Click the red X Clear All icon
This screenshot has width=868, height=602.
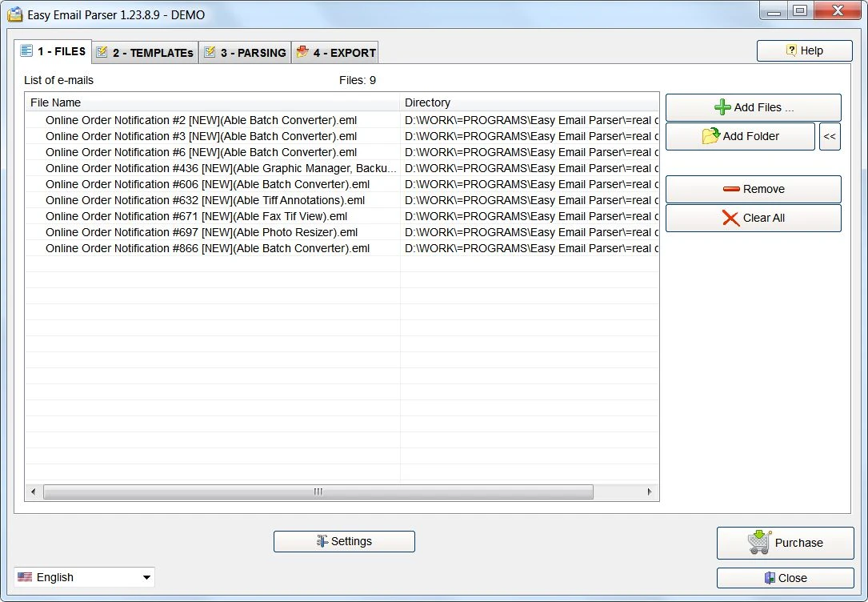(730, 218)
